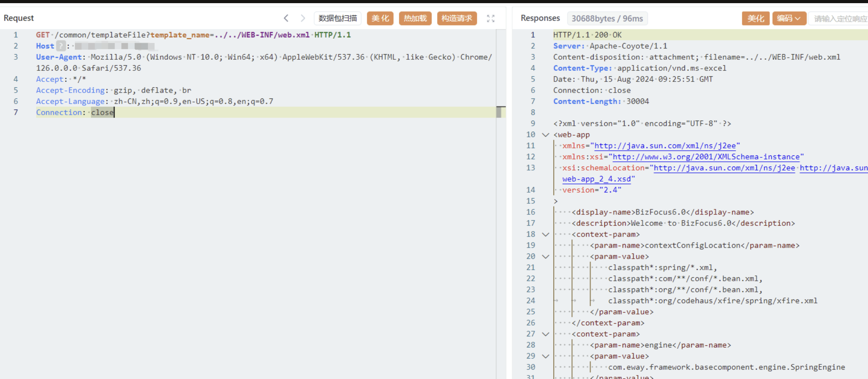Collapse the web-app node at line 10
Screen dimensions: 868x379
pyautogui.click(x=546, y=135)
